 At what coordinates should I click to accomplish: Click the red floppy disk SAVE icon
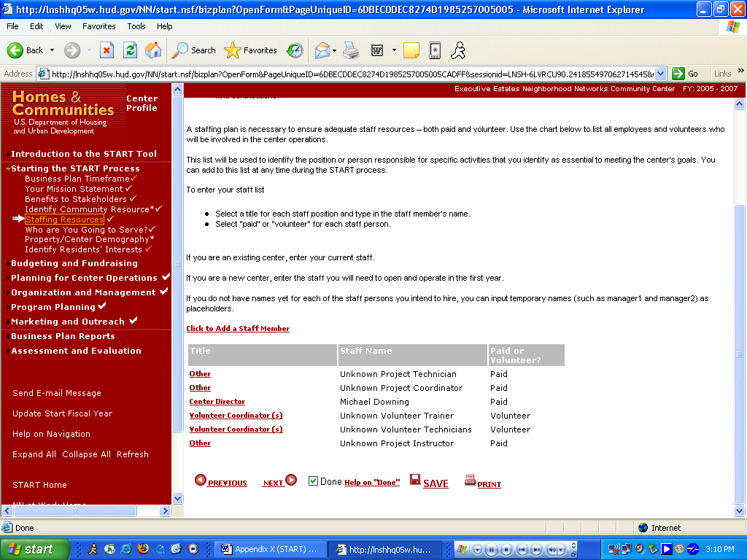[x=415, y=480]
